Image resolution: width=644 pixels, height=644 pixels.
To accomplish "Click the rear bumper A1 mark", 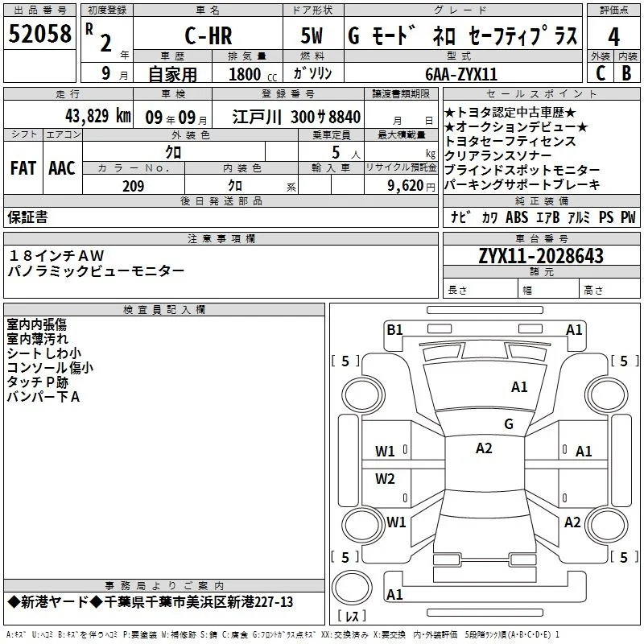I will click(394, 595).
